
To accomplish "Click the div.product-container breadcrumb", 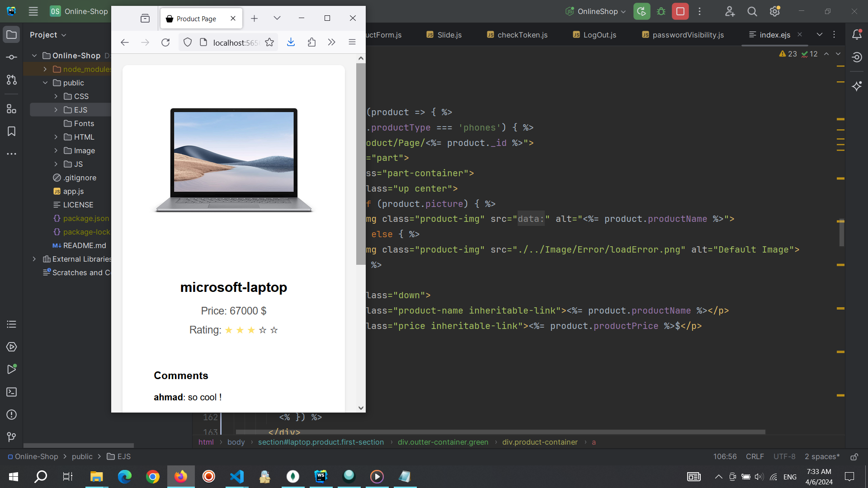I will click(539, 442).
